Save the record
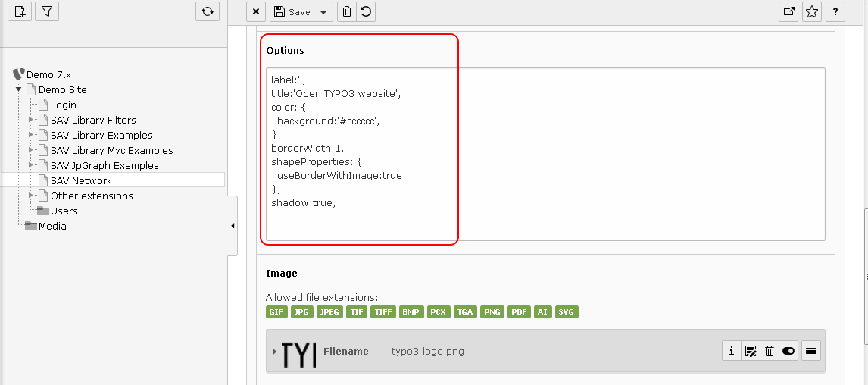 point(292,11)
